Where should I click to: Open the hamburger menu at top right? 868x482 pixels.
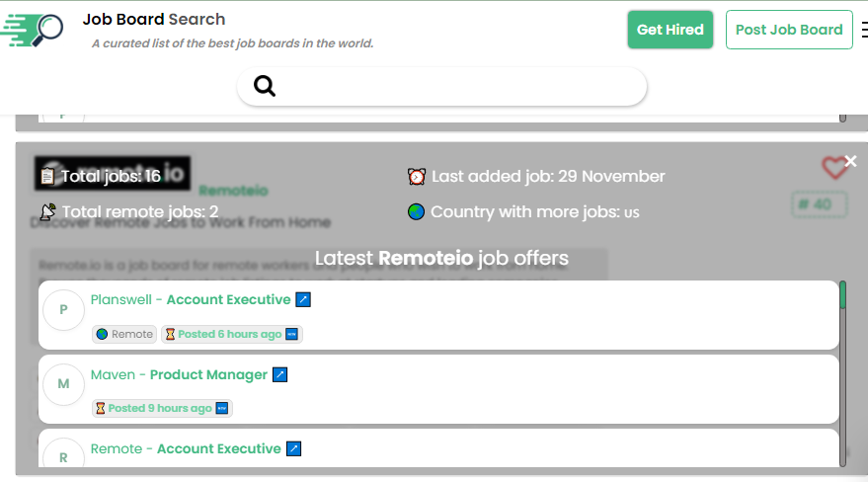863,30
